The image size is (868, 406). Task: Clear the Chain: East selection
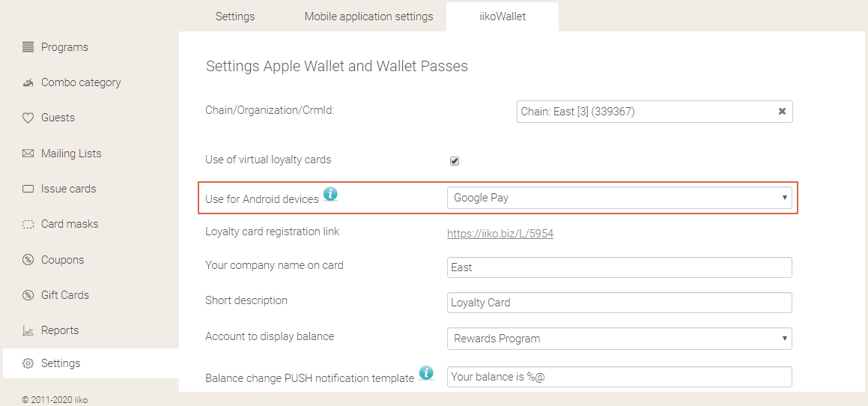point(782,112)
